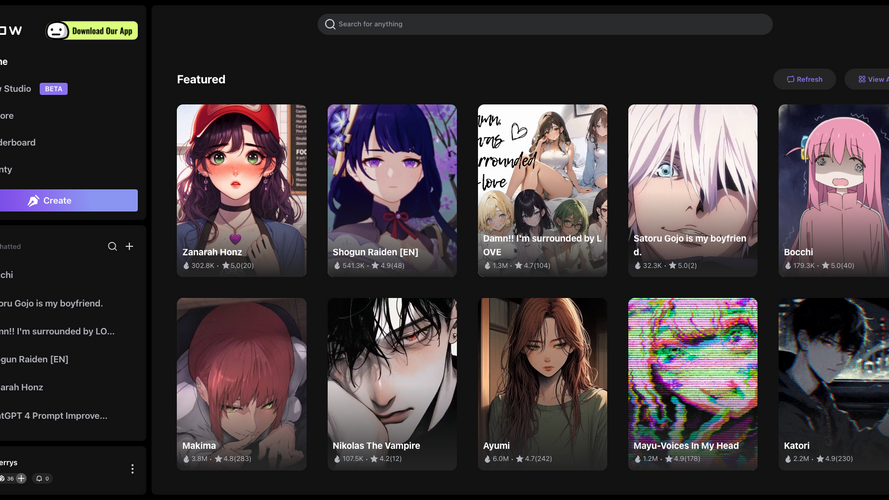
Task: Click the Download Our App button
Action: 92,31
